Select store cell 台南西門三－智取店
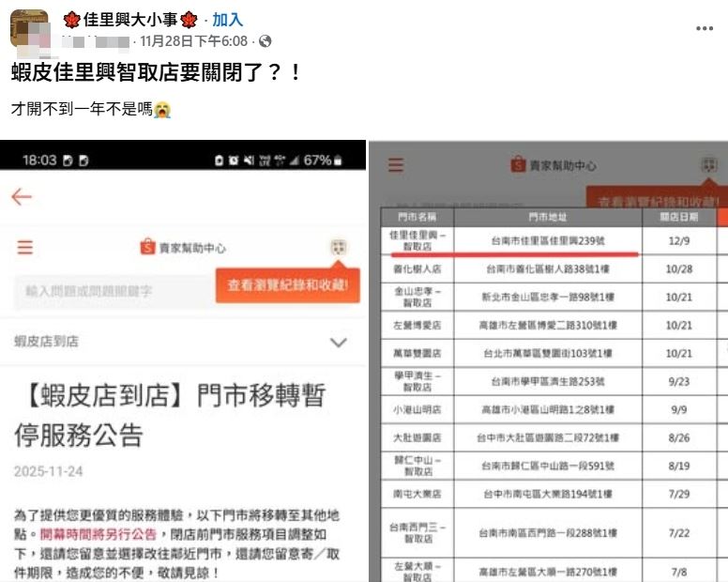 417,533
